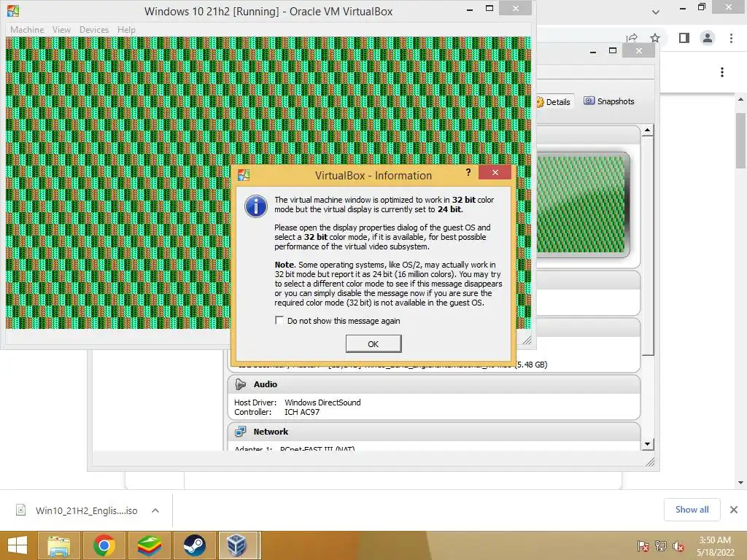Minimize the VirtualBox Manager window

[593, 51]
